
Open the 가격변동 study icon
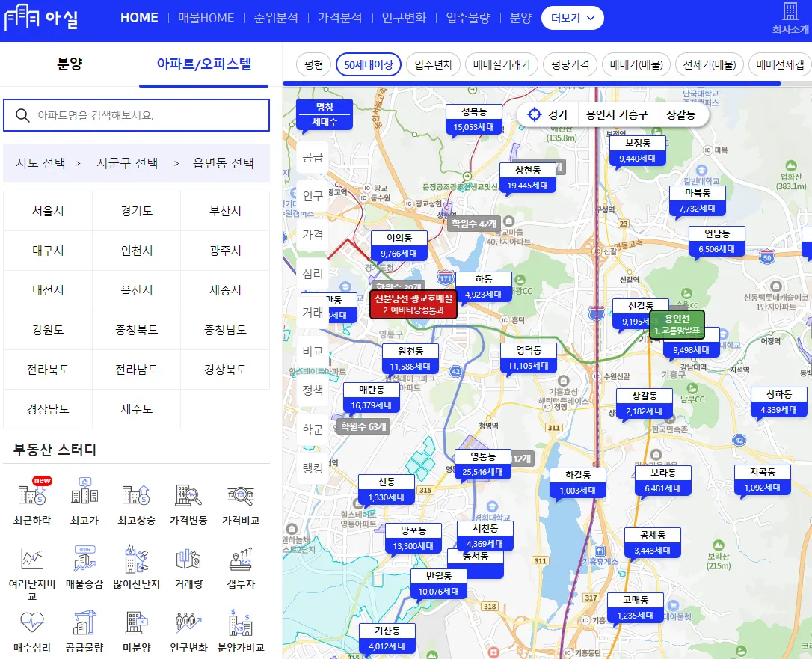(x=188, y=494)
